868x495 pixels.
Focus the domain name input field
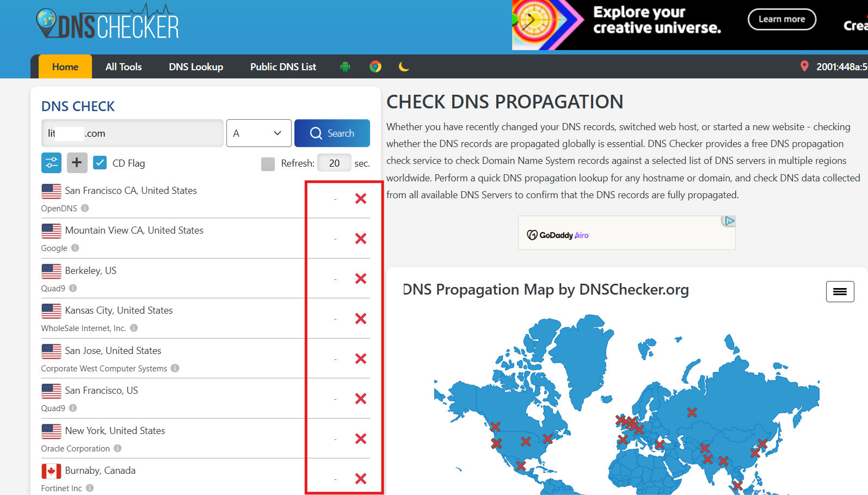click(x=132, y=133)
